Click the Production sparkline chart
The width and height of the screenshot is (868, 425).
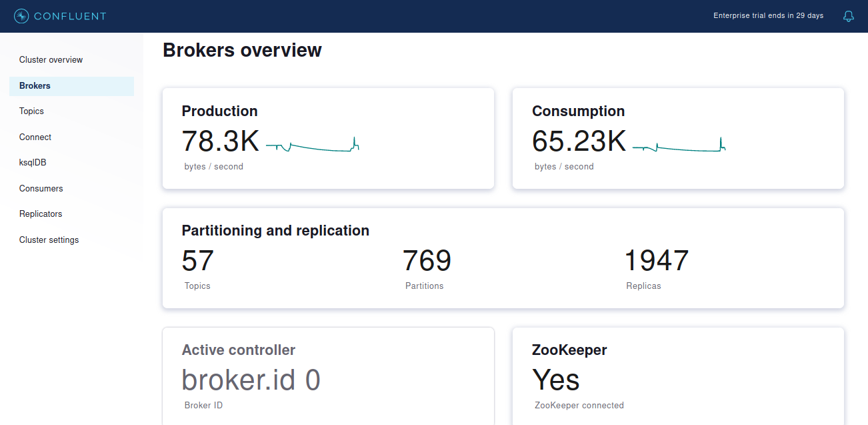(x=312, y=145)
